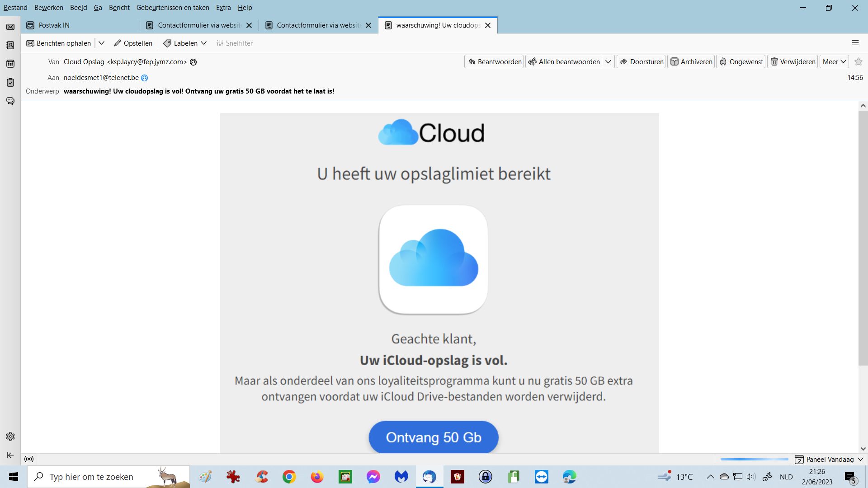The image size is (868, 488).
Task: Collapse the spaces toolbar arrow icon
Action: [10, 455]
